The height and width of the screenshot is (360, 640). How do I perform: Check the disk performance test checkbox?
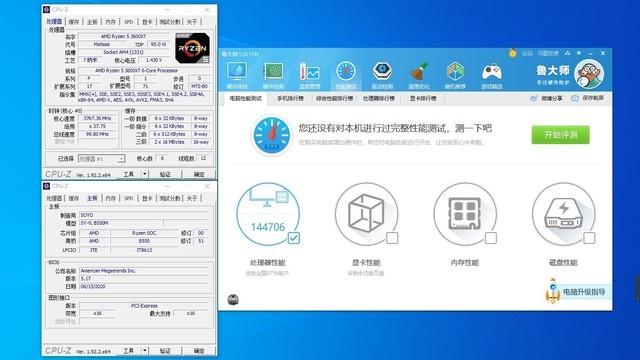[589, 238]
